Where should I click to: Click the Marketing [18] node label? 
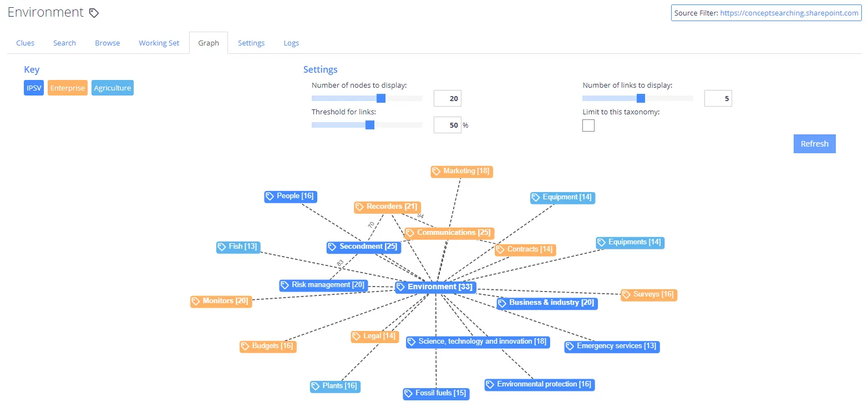click(x=466, y=171)
